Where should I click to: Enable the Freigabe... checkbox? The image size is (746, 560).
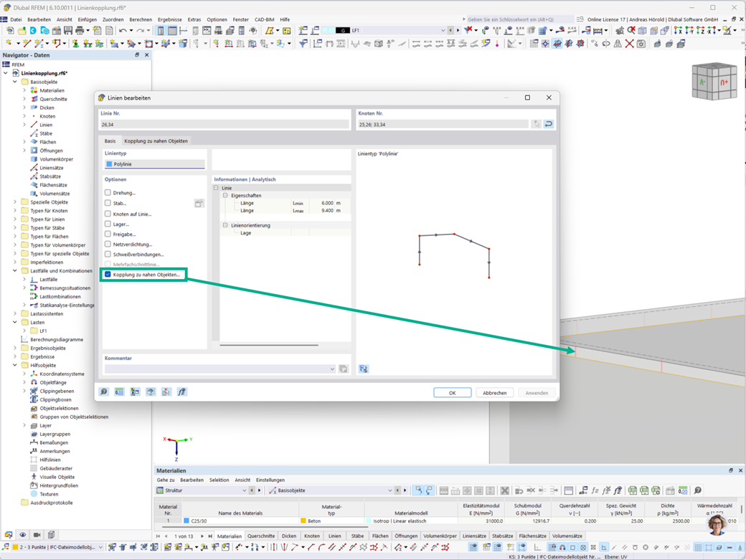[108, 234]
